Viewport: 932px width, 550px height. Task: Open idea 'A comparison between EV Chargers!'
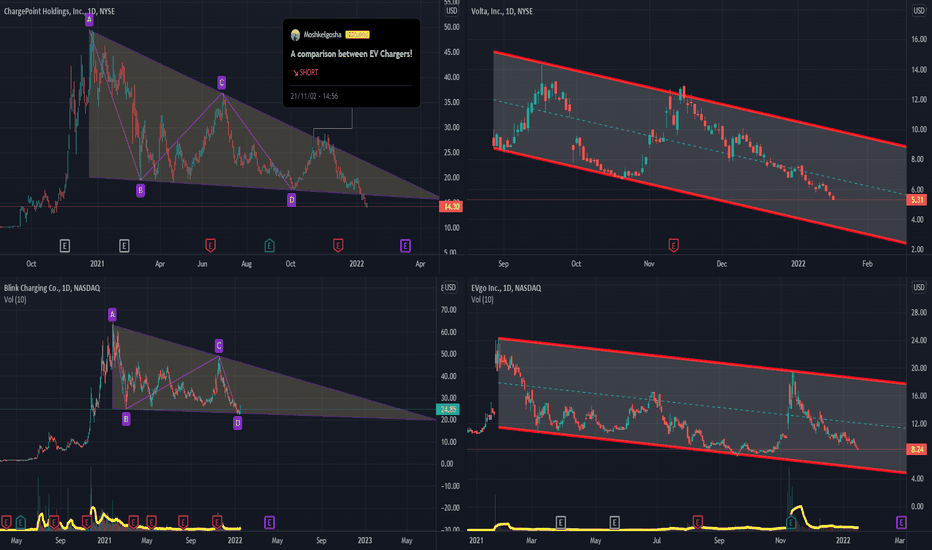351,54
